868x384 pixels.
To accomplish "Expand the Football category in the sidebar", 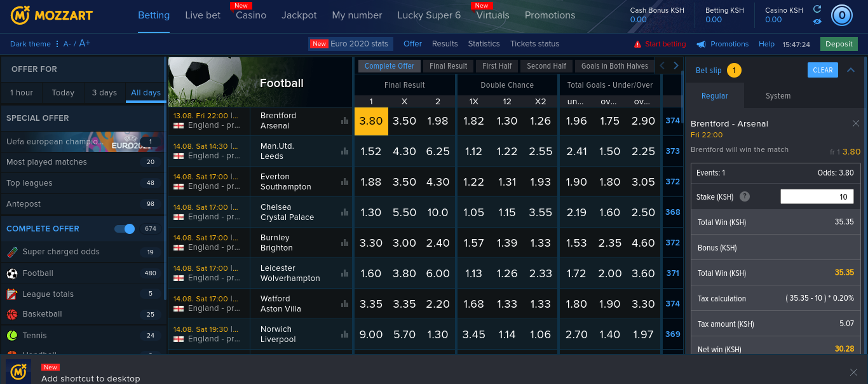I will (x=38, y=273).
